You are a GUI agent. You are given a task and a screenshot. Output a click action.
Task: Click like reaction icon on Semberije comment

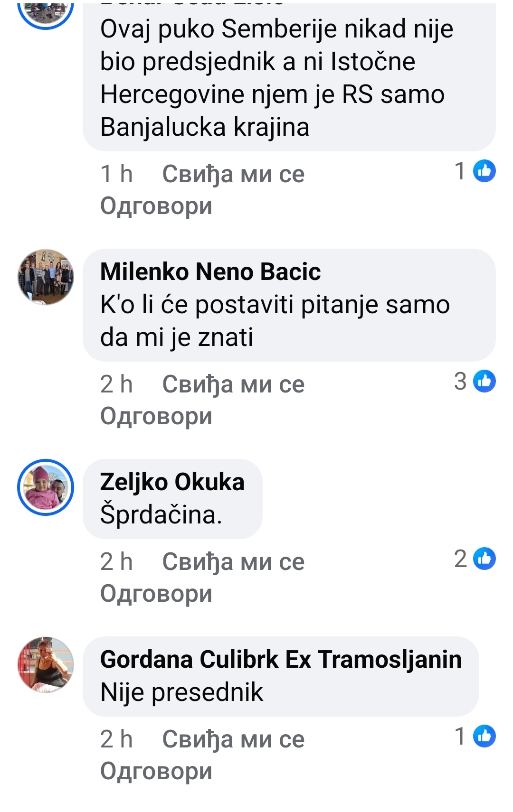click(484, 171)
